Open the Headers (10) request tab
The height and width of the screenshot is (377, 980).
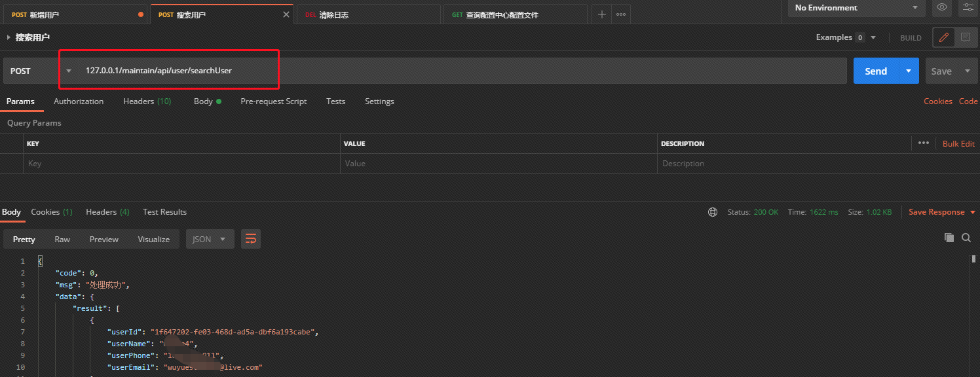click(x=147, y=101)
